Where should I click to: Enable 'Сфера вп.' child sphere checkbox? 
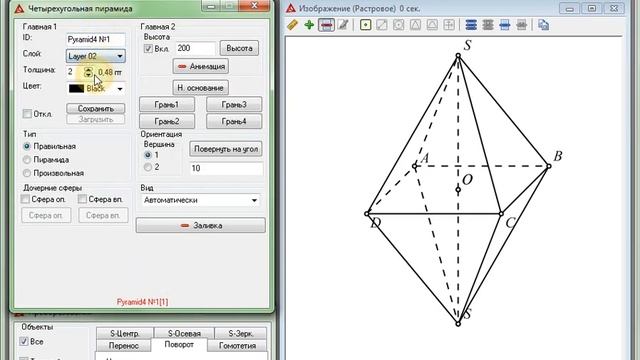(82, 199)
